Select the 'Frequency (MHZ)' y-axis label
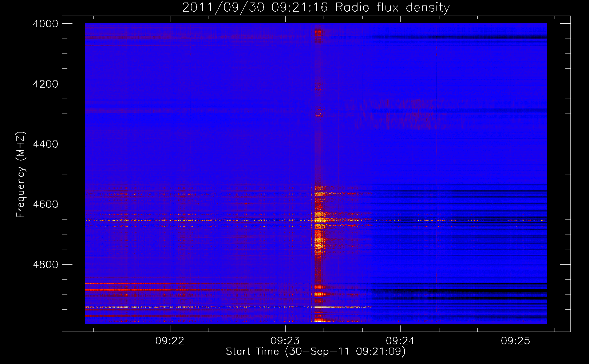Screen dimensions: 589x364 [x=21, y=175]
